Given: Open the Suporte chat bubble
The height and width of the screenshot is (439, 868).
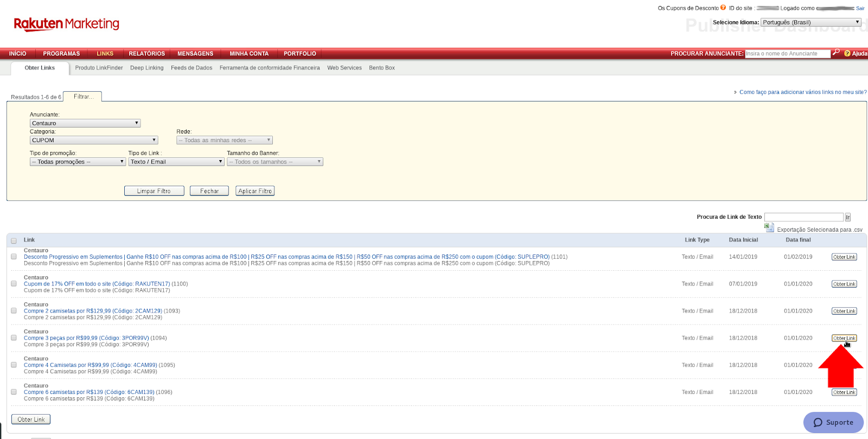Looking at the screenshot, I should click(833, 422).
